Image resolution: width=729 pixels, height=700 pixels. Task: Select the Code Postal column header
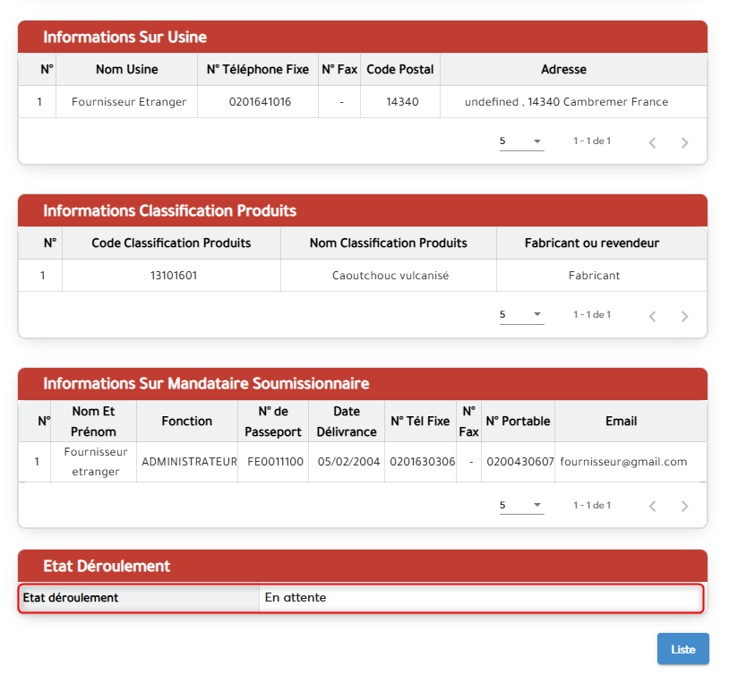point(399,70)
